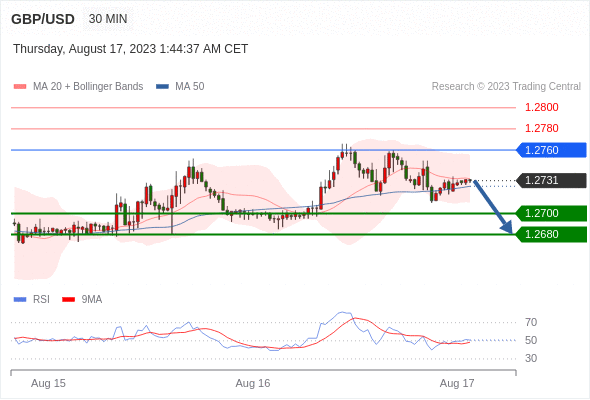590x400 pixels.
Task: Click the GBP/USD pair title
Action: pyautogui.click(x=43, y=19)
